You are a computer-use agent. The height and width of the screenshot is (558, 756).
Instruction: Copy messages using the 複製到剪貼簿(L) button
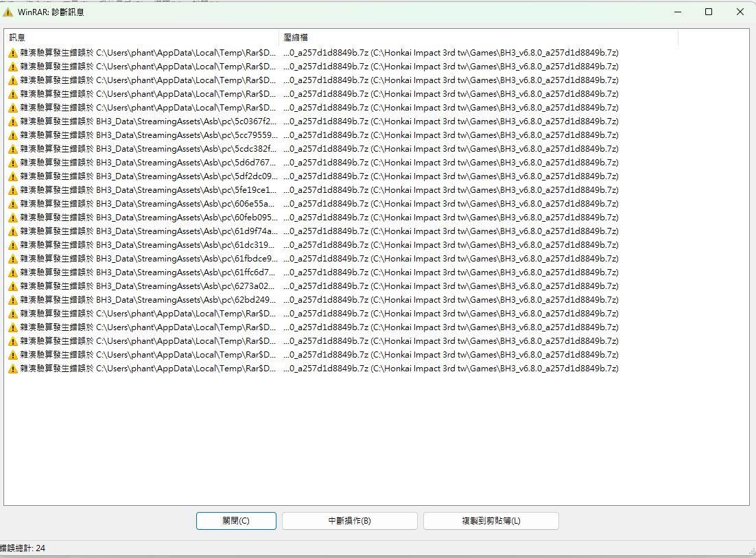pos(491,521)
